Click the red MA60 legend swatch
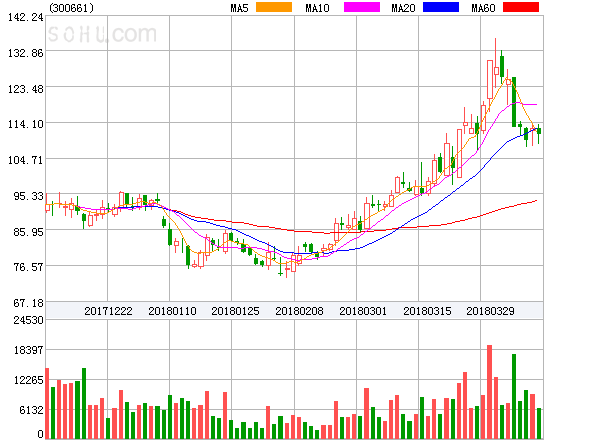The height and width of the screenshot is (440, 600). point(521,7)
